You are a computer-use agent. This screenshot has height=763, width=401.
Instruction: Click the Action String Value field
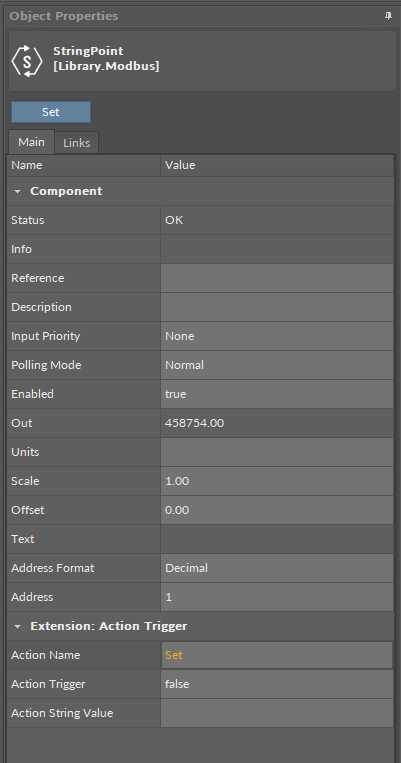click(277, 713)
